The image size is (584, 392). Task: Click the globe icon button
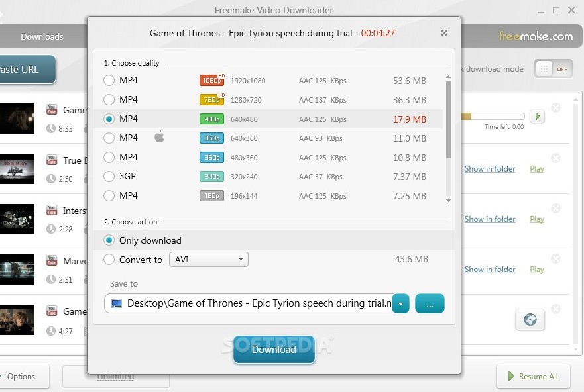[x=530, y=319]
